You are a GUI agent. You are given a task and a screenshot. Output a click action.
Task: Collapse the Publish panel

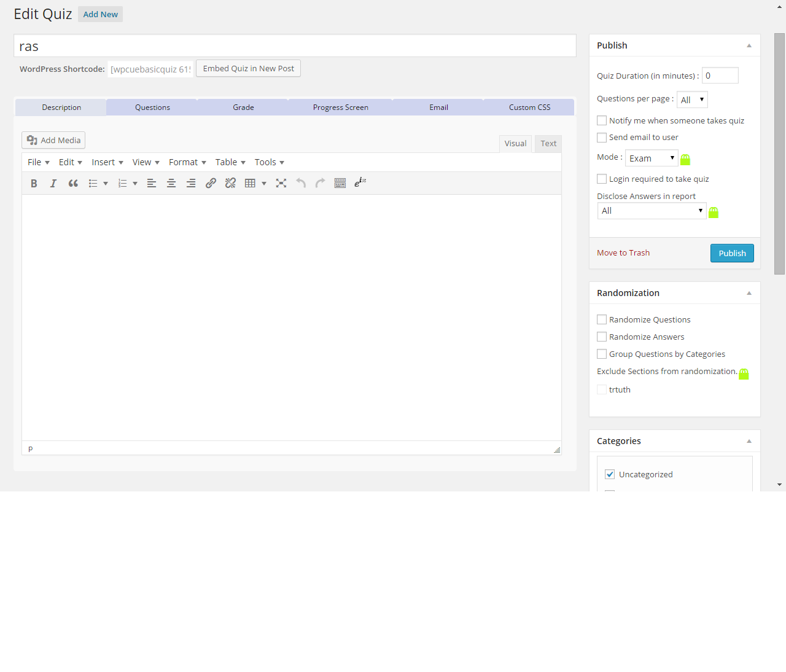coord(749,45)
